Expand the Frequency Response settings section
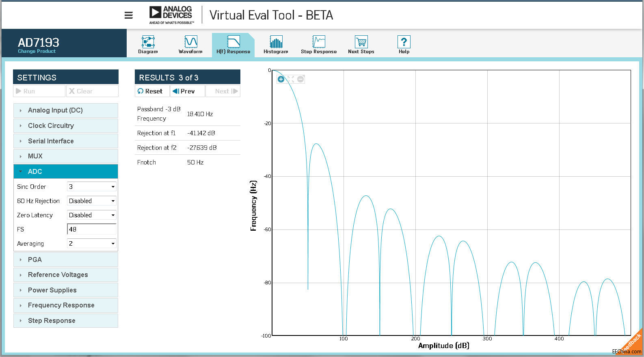 coord(66,305)
